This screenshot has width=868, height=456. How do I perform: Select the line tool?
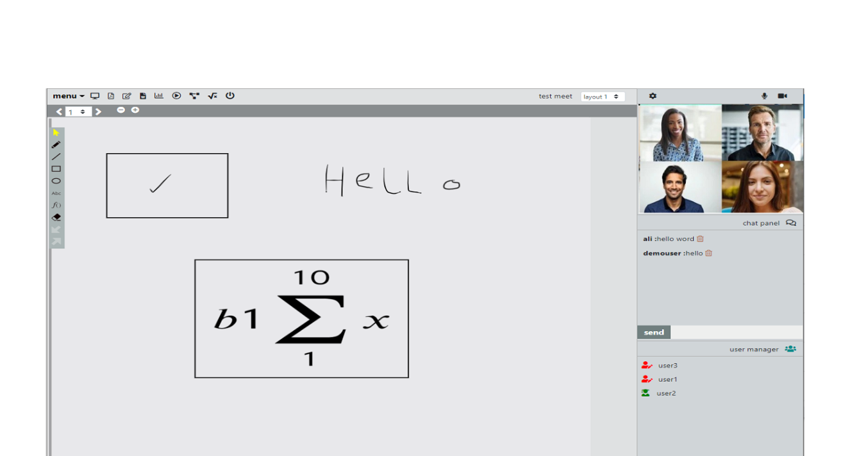point(56,157)
